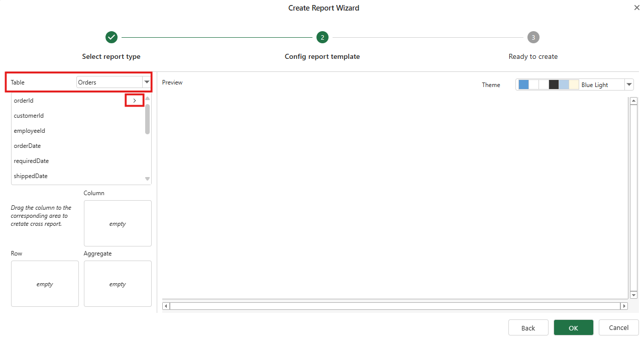This screenshot has height=337, width=644.
Task: Click preview vertical scrollbar up arrow
Action: click(633, 101)
